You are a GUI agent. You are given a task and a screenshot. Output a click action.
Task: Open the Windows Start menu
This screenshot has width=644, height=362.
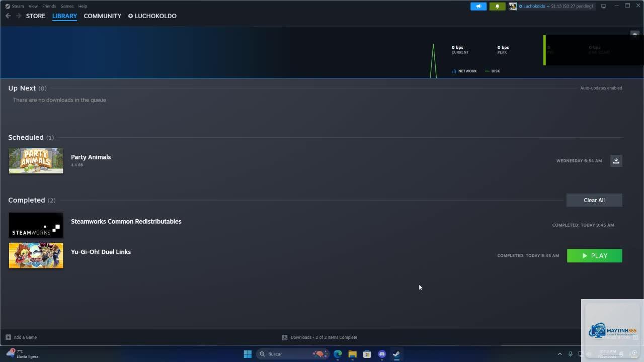pos(248,354)
